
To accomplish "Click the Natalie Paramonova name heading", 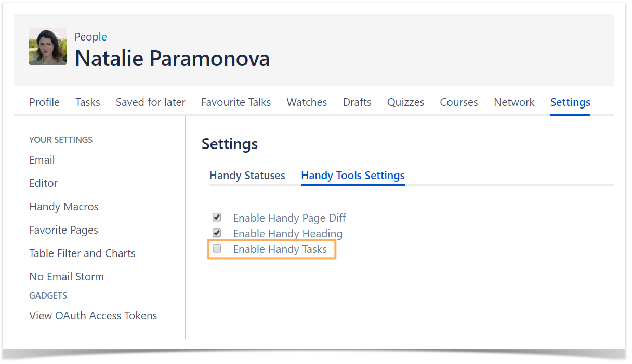I will point(173,58).
